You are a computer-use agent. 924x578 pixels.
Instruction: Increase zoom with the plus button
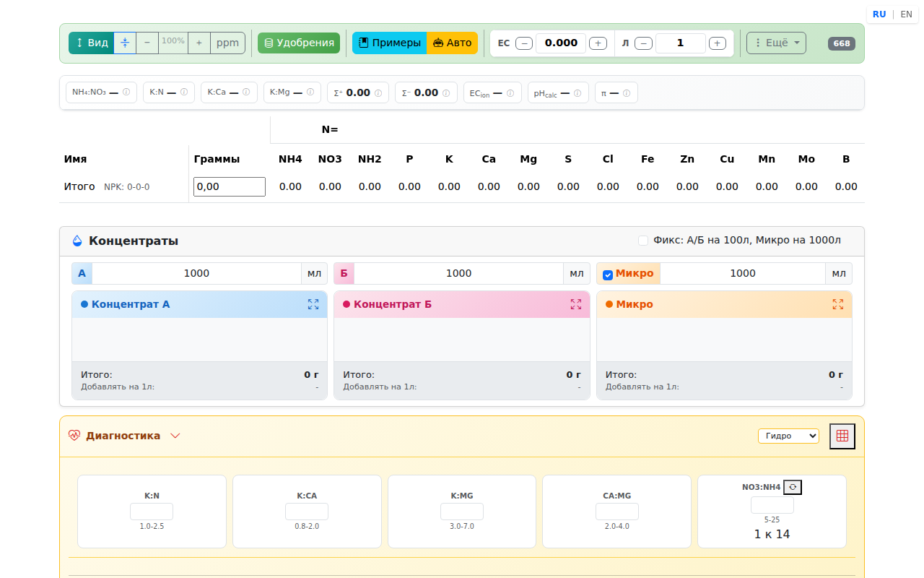pyautogui.click(x=199, y=43)
